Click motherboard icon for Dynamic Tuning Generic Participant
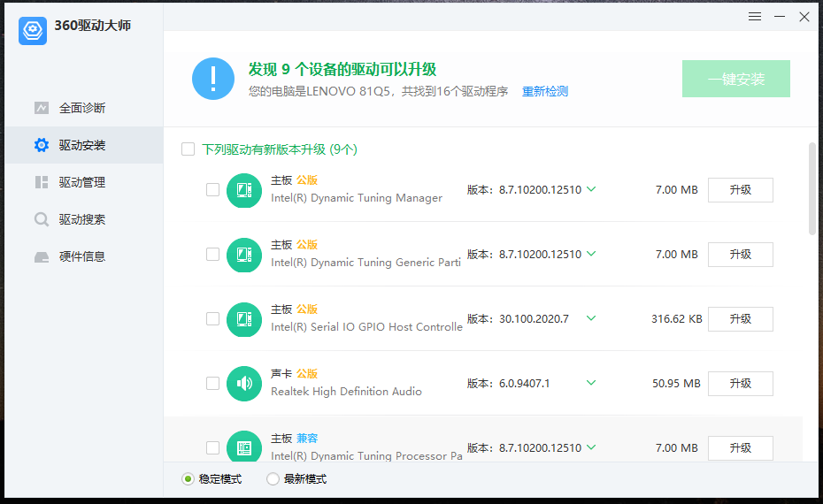 click(244, 255)
